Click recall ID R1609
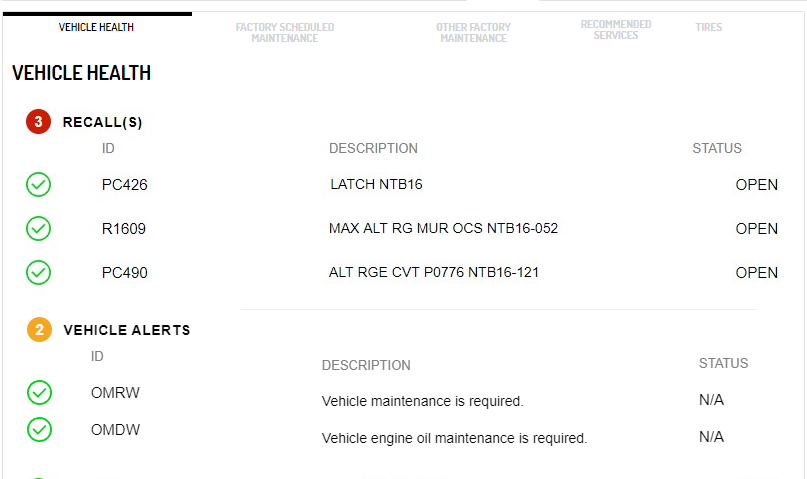The height and width of the screenshot is (479, 807). point(124,229)
